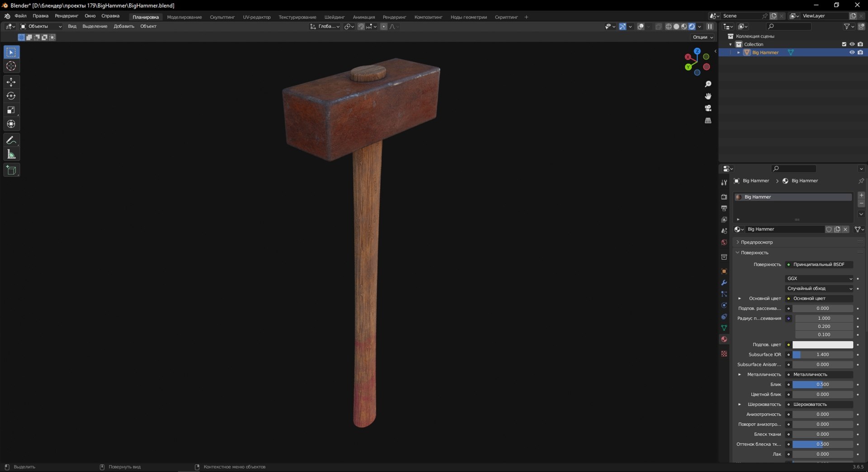The image size is (868, 472).
Task: Switch to the Моделирование workspace tab
Action: [184, 17]
